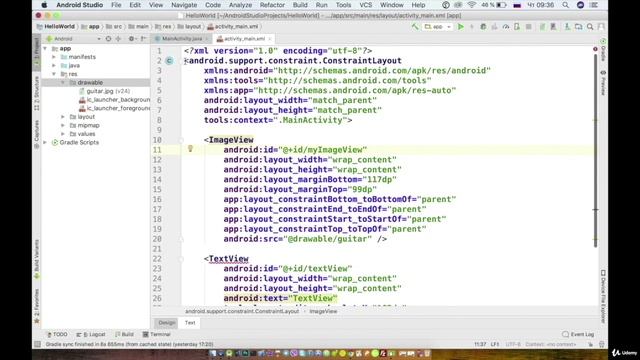The height and width of the screenshot is (360, 640).
Task: Open the Android project view dropdown
Action: [73, 39]
